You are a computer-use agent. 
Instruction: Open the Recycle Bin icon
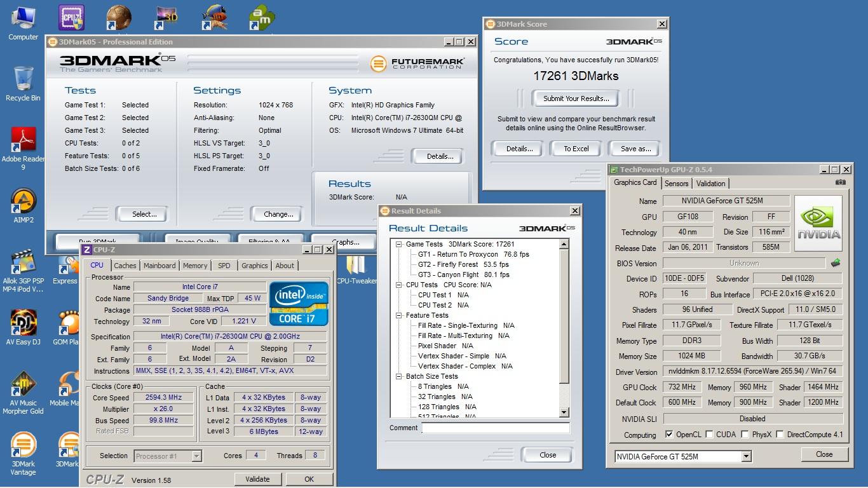click(x=23, y=84)
